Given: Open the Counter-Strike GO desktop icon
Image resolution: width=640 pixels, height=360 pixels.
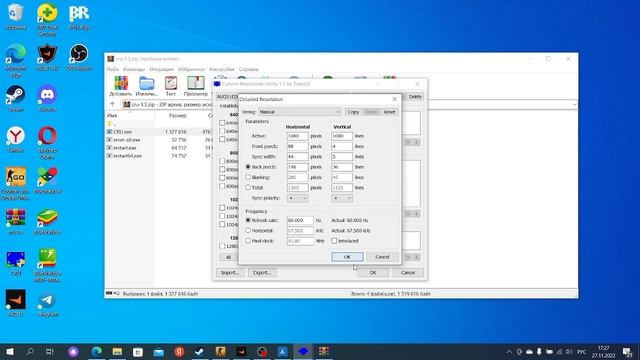Looking at the screenshot, I should point(16,183).
